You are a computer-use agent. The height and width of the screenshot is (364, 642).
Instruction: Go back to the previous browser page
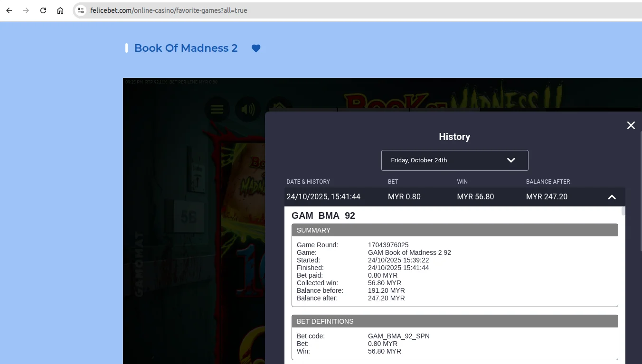[x=9, y=10]
